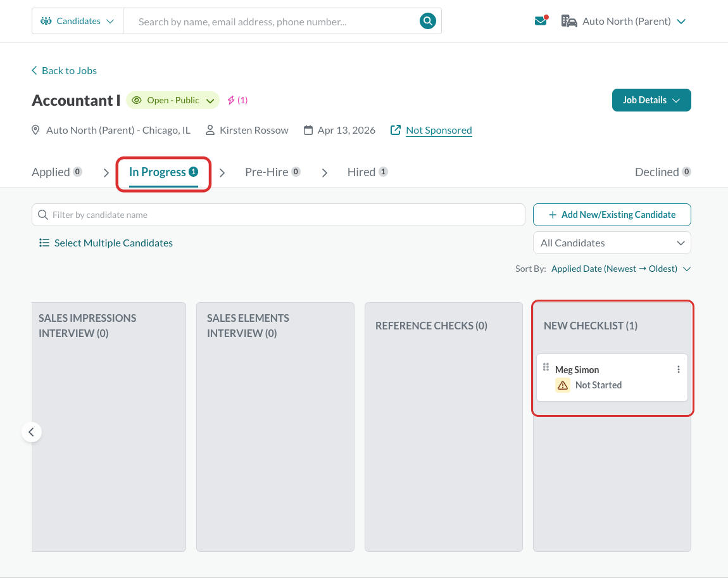Click the Accountant I job title
Screen dimensions: 728x586
click(x=76, y=100)
